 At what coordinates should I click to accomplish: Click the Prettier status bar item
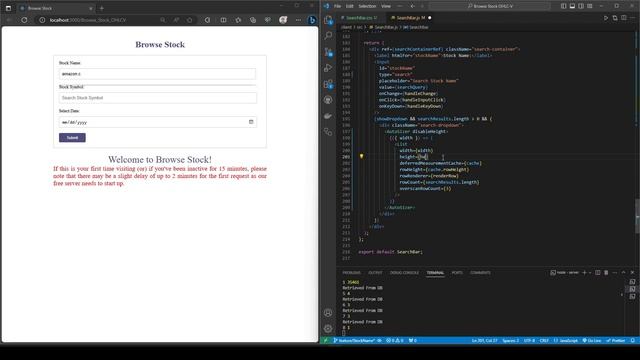(x=616, y=340)
